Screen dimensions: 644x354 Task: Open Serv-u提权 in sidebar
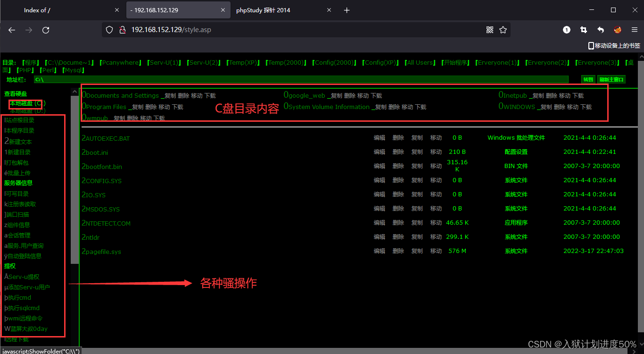(22, 277)
